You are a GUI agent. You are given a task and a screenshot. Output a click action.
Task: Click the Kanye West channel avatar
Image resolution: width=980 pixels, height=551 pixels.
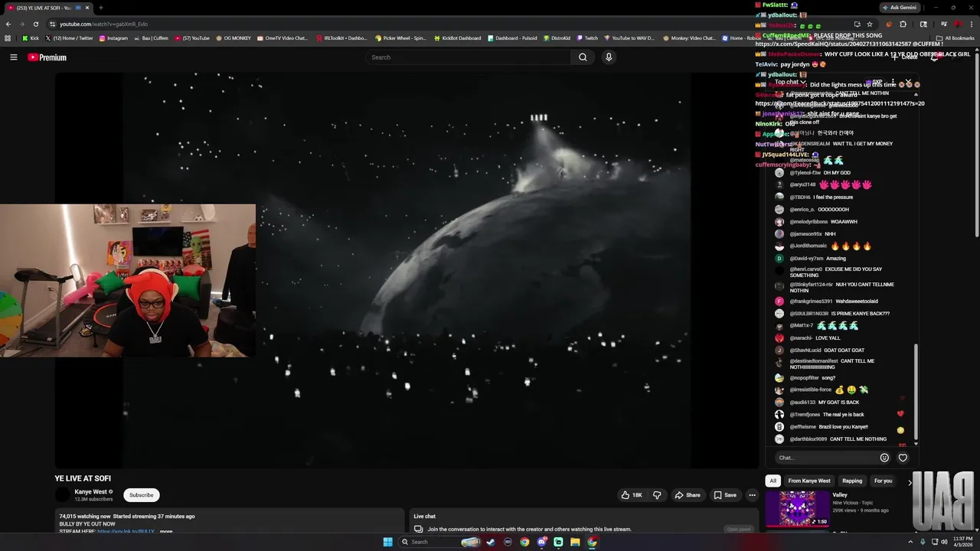(x=62, y=495)
